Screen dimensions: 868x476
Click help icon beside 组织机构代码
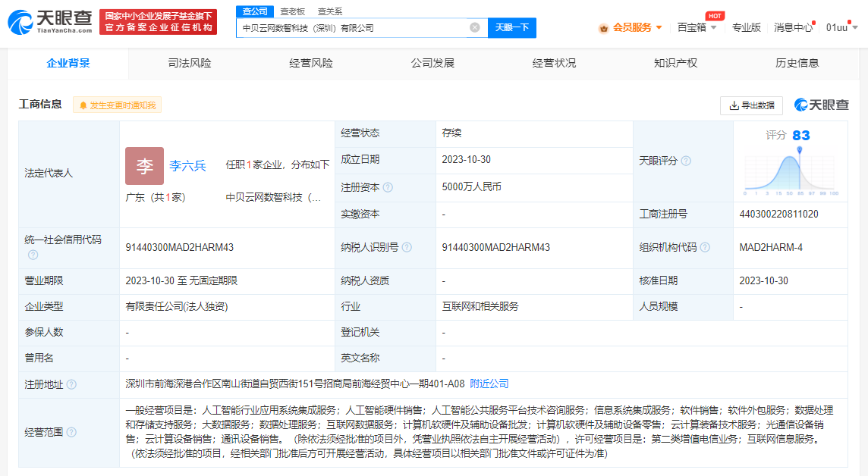click(x=705, y=247)
